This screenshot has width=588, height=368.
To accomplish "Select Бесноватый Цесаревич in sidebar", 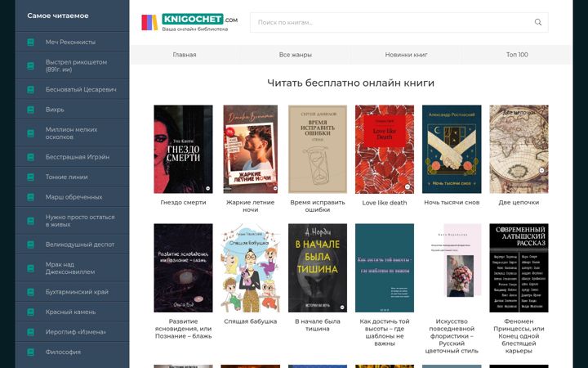I will click(x=81, y=89).
